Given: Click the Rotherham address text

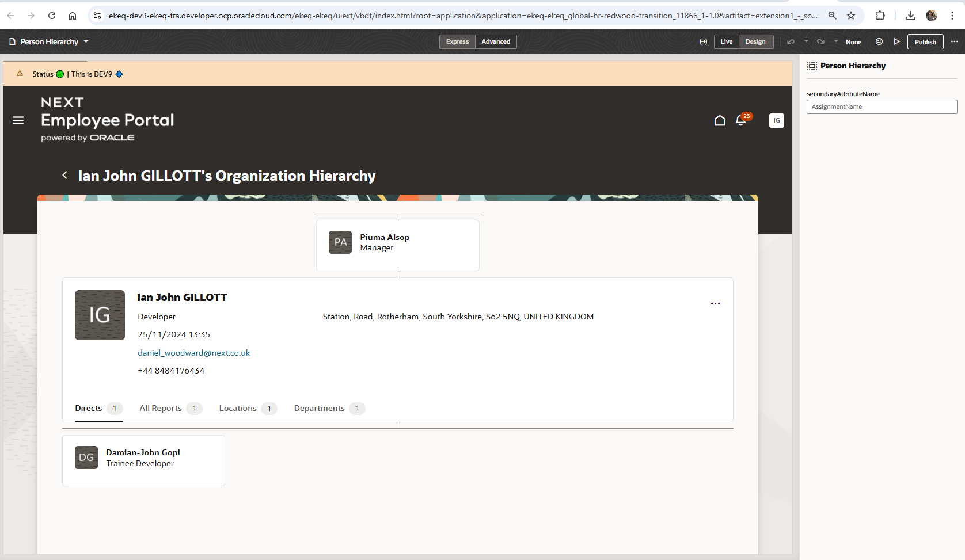Looking at the screenshot, I should (x=458, y=317).
